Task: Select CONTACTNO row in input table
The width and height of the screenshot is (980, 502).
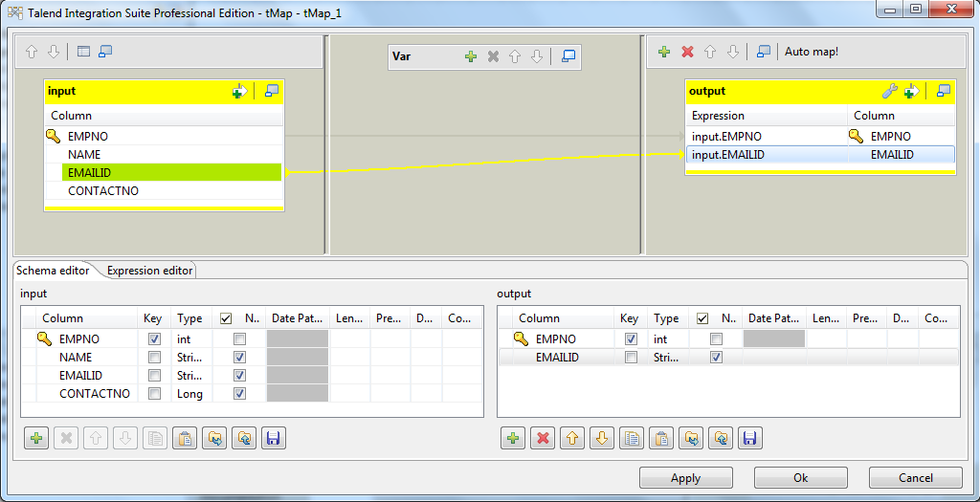Action: point(165,190)
